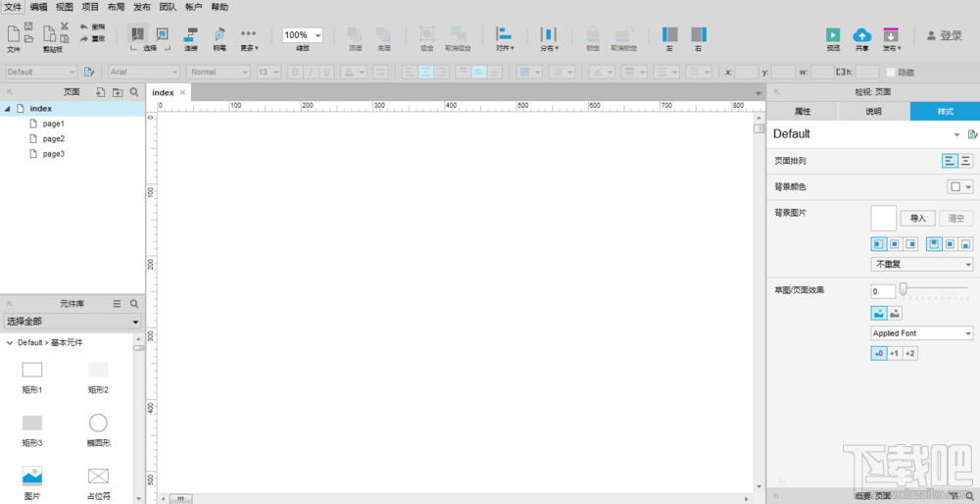Click the undo arrow (撤销)
This screenshot has width=980, height=504.
[84, 26]
